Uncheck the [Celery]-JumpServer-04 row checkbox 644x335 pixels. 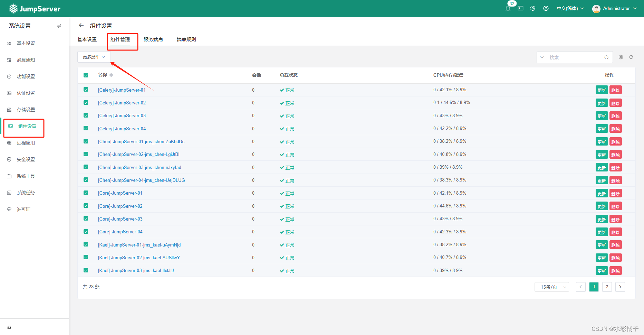[86, 128]
